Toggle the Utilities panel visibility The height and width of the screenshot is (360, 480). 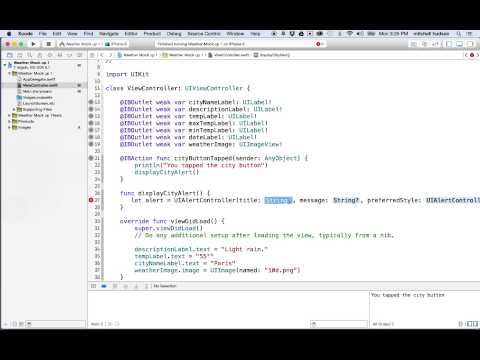tap(470, 44)
